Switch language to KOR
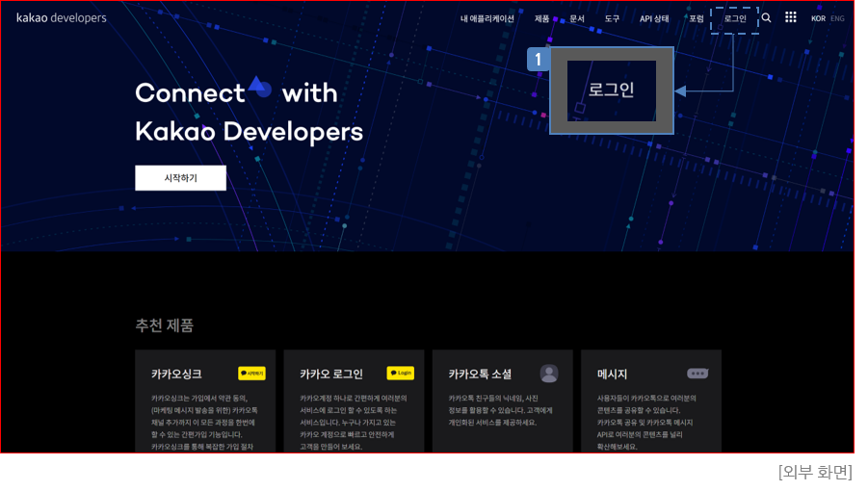The height and width of the screenshot is (491, 868). (818, 18)
